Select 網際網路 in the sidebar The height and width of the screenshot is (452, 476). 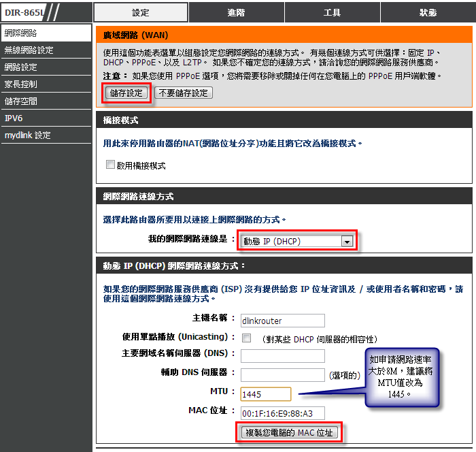coord(46,33)
